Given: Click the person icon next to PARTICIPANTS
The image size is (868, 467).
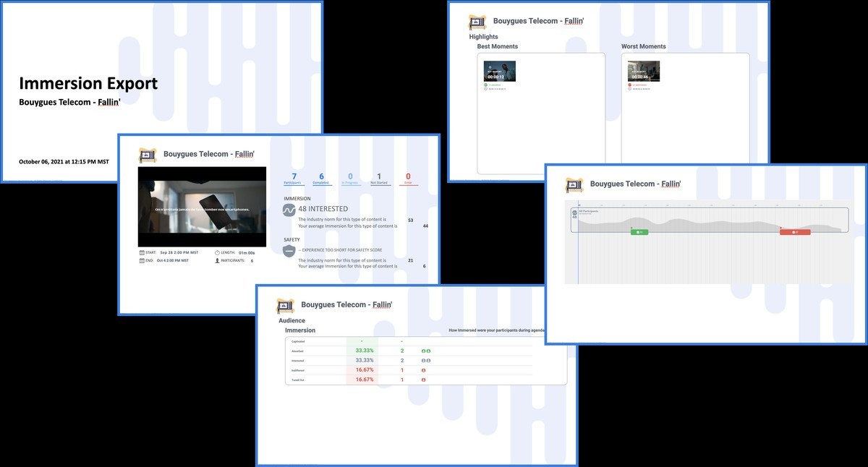Looking at the screenshot, I should coord(217,260).
